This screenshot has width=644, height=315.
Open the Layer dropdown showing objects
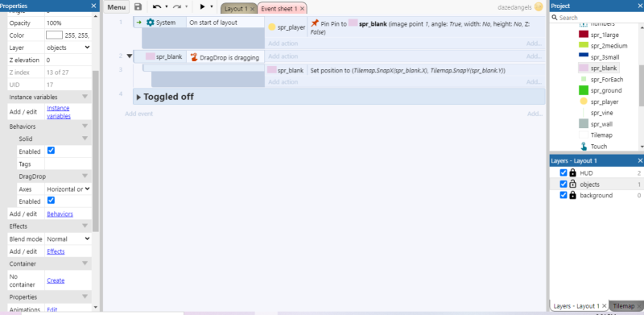tap(68, 48)
